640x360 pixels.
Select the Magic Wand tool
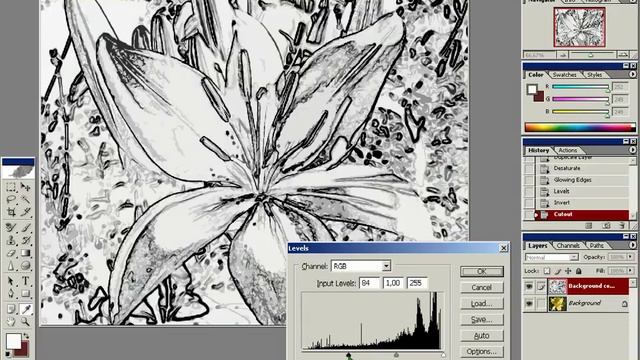tap(25, 199)
